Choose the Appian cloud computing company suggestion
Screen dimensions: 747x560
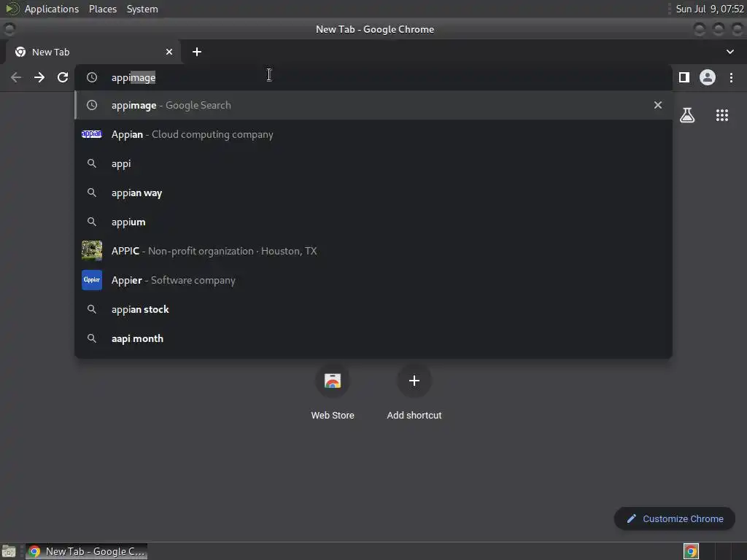(x=373, y=134)
